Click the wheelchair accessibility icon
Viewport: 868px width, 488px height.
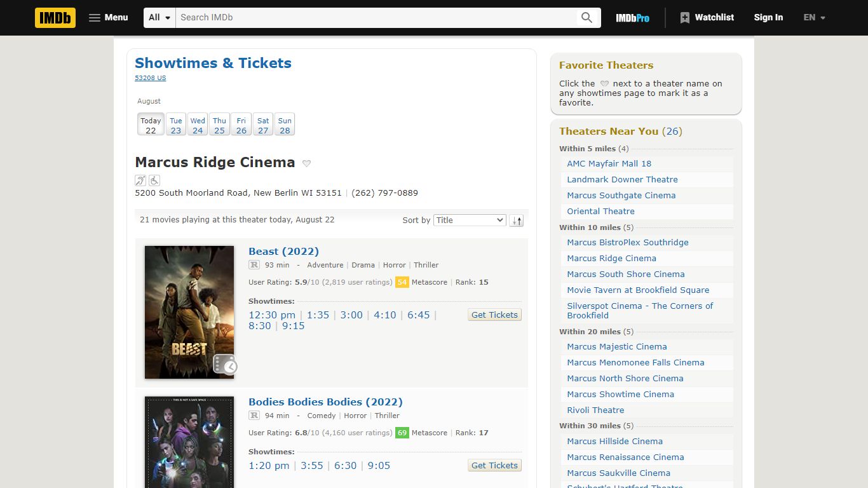(154, 180)
